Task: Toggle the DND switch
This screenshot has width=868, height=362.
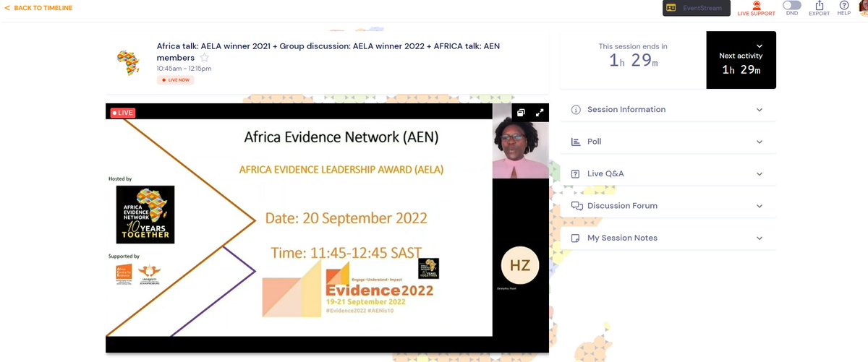Action: click(x=791, y=5)
